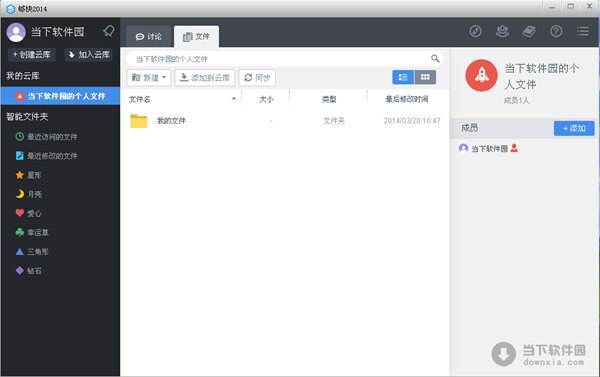Switch to list view mode
This screenshot has height=377, width=600.
coord(403,77)
